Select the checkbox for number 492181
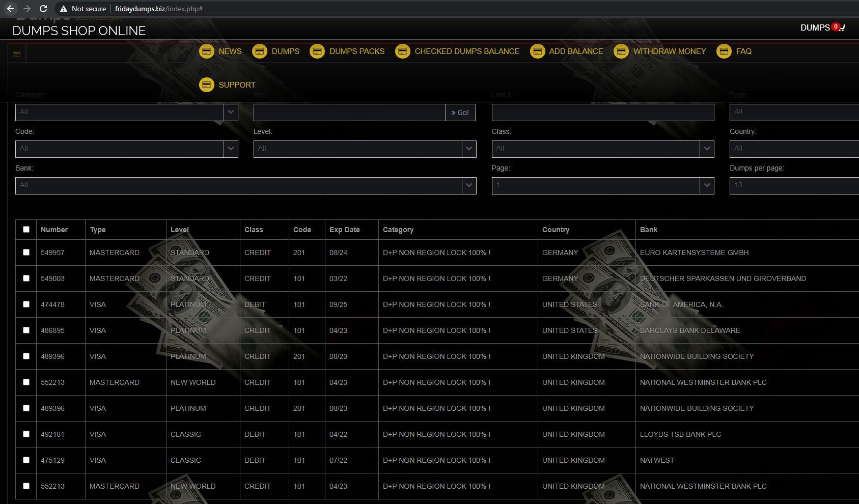This screenshot has height=504, width=859. [x=26, y=434]
